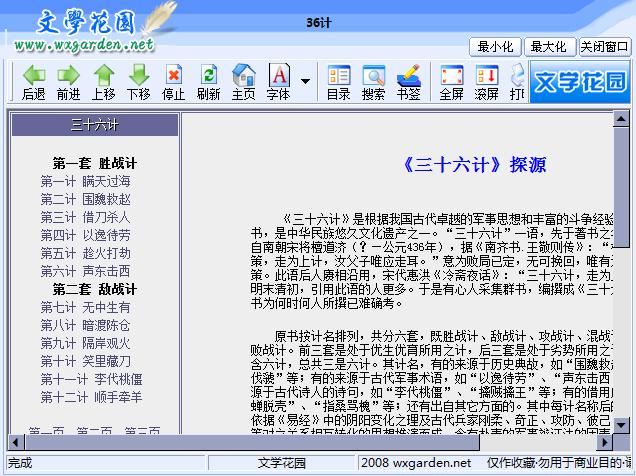The height and width of the screenshot is (476, 636).
Task: Click the vertical scrollbar up arrow
Action: pyautogui.click(x=621, y=119)
